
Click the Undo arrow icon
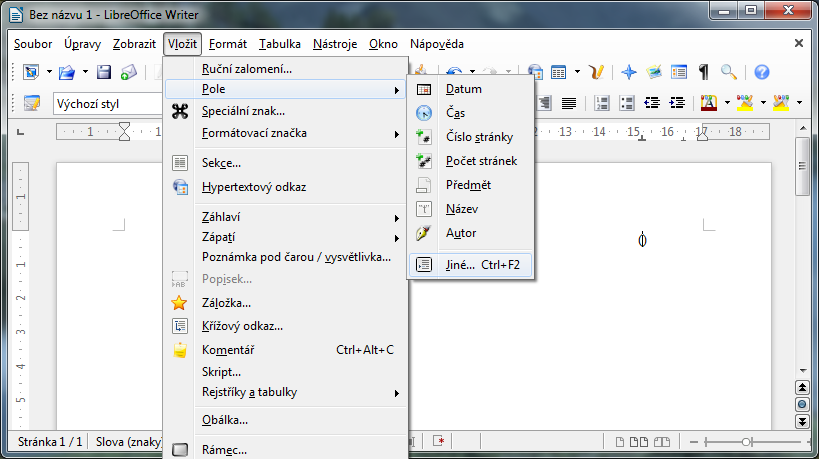454,72
